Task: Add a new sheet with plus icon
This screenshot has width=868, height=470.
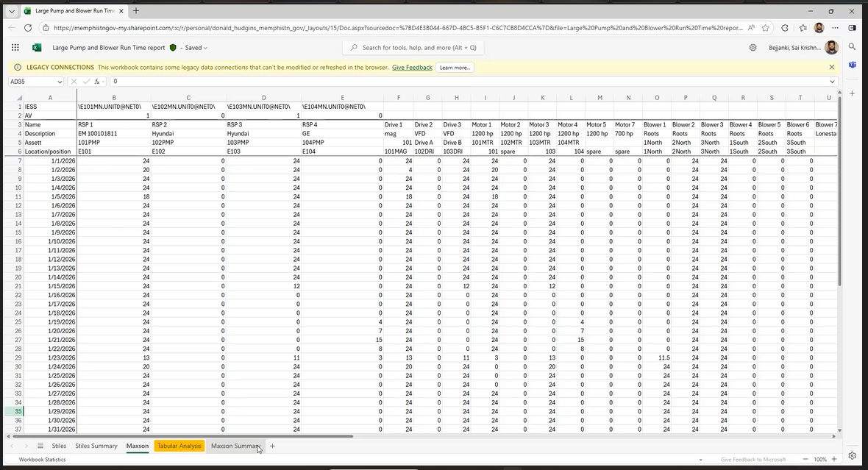Action: pos(272,446)
